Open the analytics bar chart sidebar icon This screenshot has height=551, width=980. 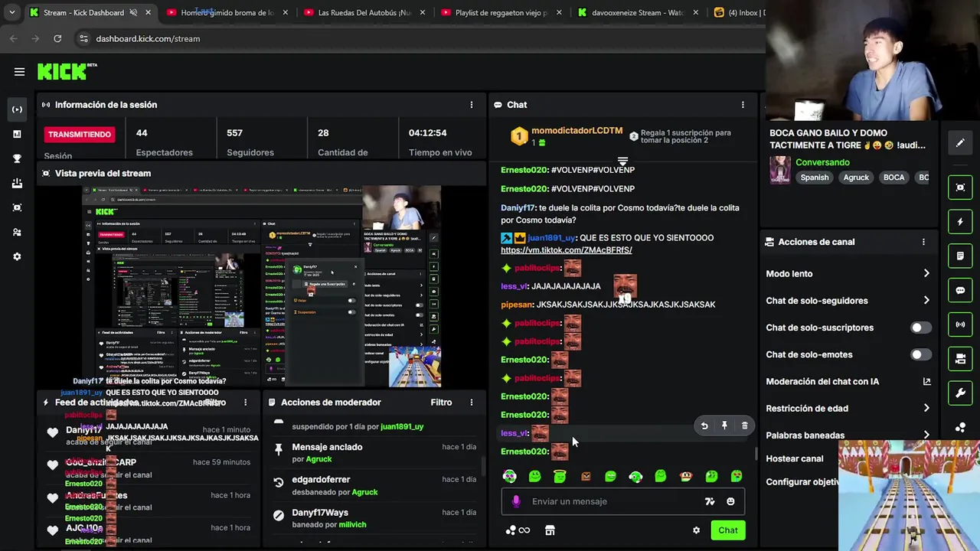pos(17,134)
